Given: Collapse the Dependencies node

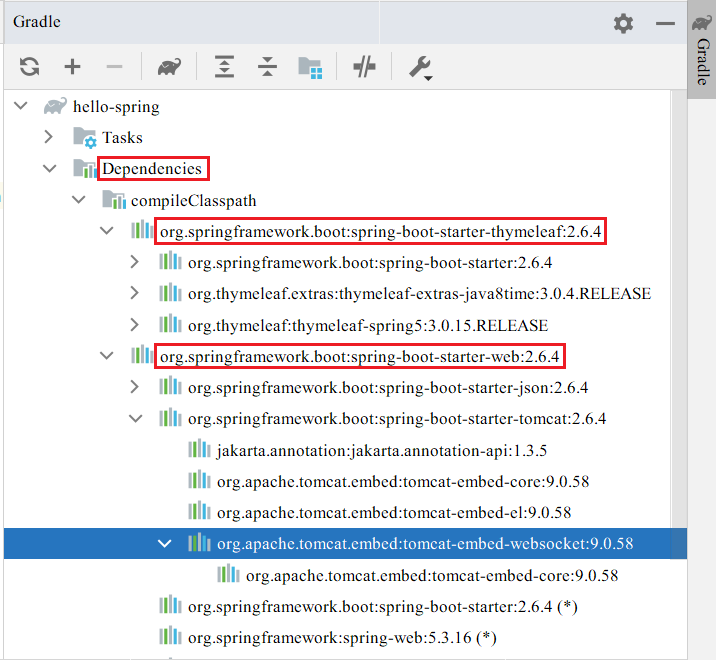Looking at the screenshot, I should click(49, 169).
